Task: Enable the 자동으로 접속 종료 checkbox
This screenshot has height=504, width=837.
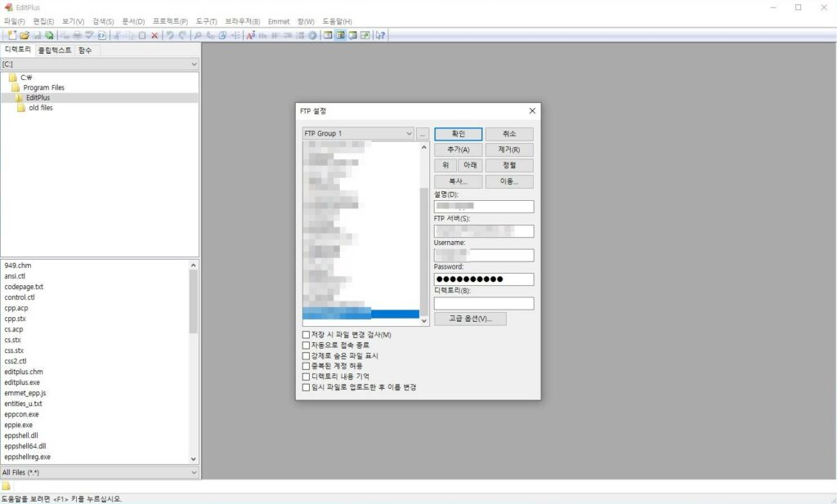Action: [306, 344]
